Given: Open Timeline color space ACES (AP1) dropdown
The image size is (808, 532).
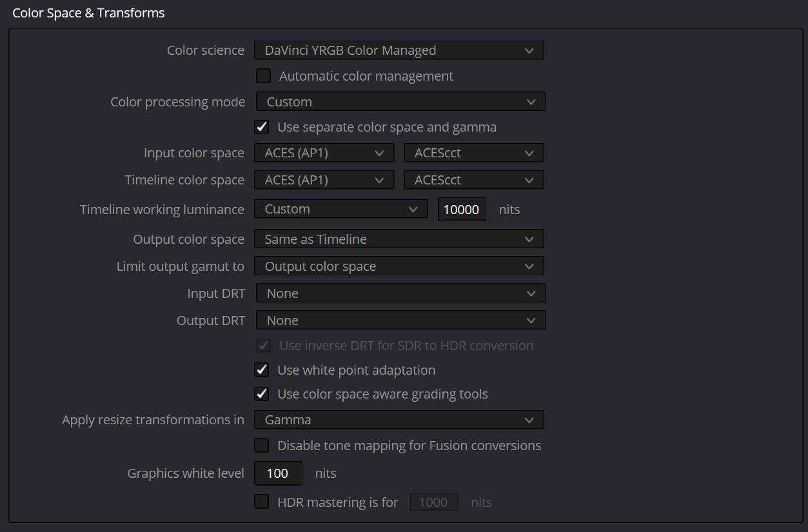Looking at the screenshot, I should pyautogui.click(x=324, y=180).
